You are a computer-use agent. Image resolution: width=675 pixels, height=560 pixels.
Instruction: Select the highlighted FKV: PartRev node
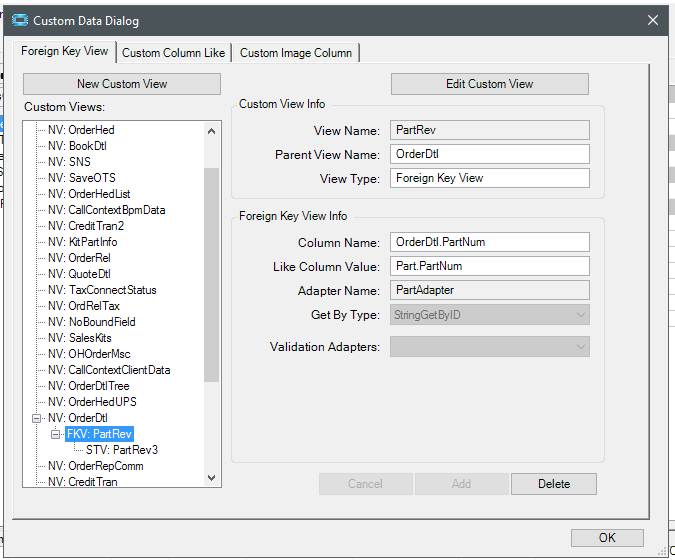coord(99,434)
